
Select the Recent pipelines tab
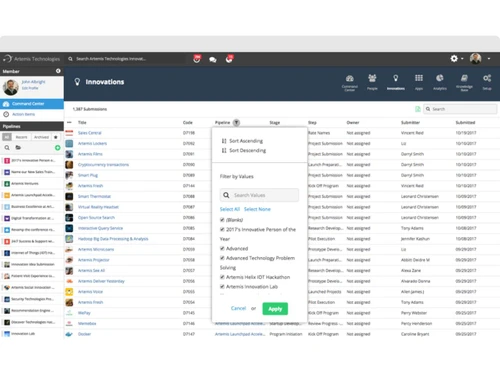[x=21, y=137]
